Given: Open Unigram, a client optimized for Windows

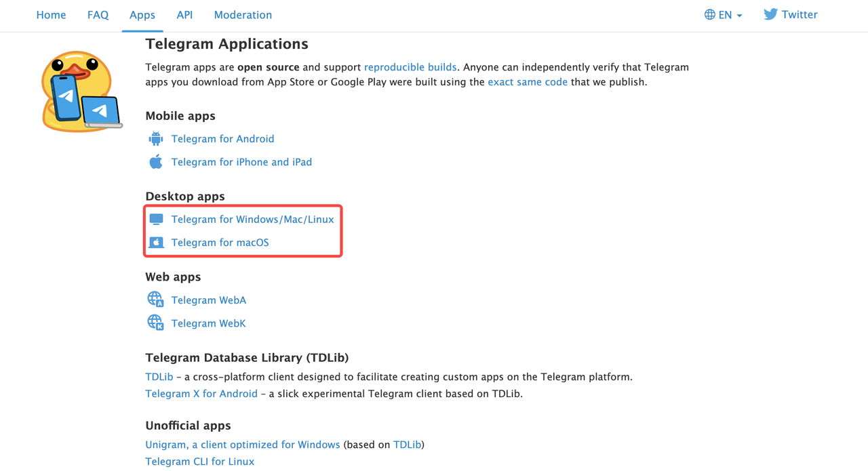Looking at the screenshot, I should [x=243, y=445].
